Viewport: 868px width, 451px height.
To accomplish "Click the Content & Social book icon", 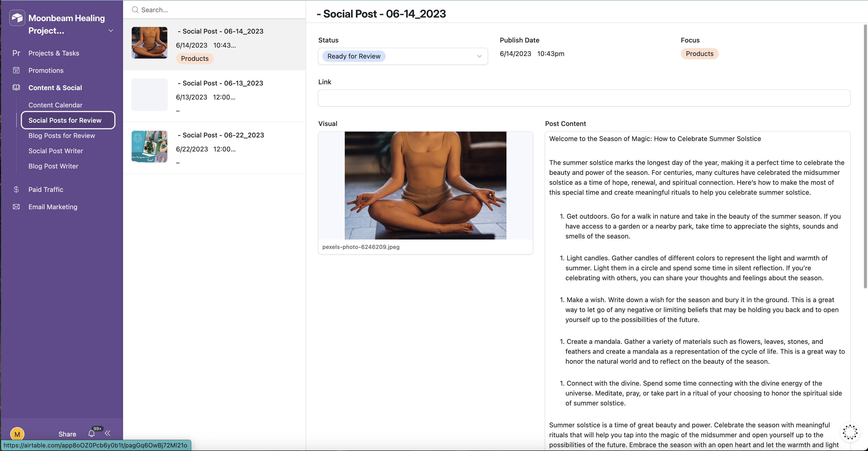I will click(16, 87).
